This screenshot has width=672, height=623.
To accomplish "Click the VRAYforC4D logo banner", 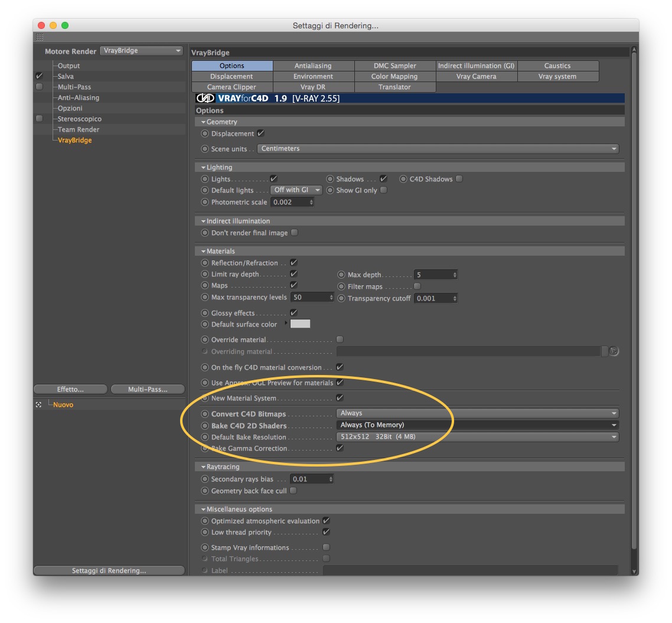I will [409, 98].
